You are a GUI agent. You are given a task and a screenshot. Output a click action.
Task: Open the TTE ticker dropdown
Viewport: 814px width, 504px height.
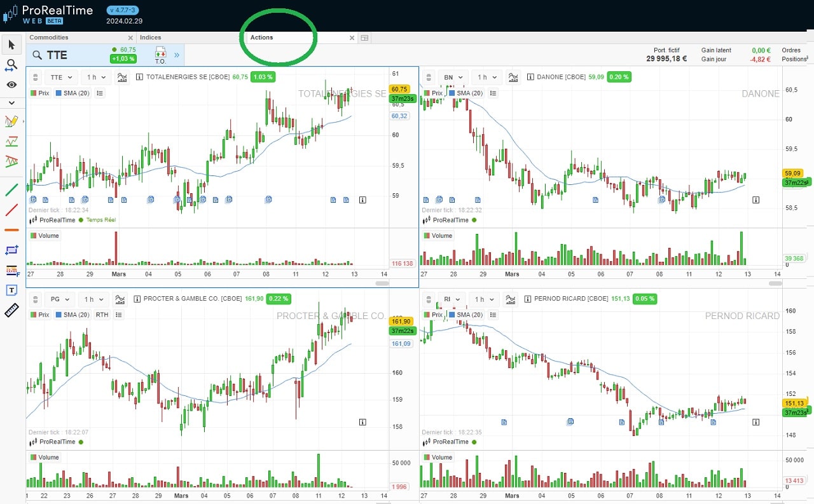pyautogui.click(x=62, y=77)
